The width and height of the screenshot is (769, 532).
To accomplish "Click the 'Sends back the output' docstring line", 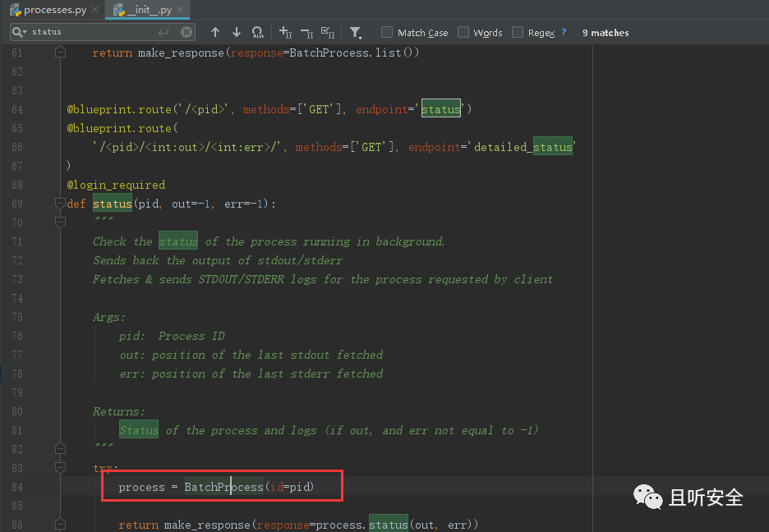I will click(x=218, y=260).
